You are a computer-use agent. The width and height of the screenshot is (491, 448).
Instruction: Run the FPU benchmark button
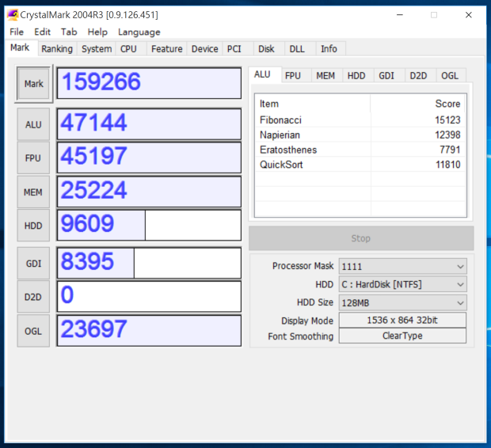pyautogui.click(x=33, y=158)
